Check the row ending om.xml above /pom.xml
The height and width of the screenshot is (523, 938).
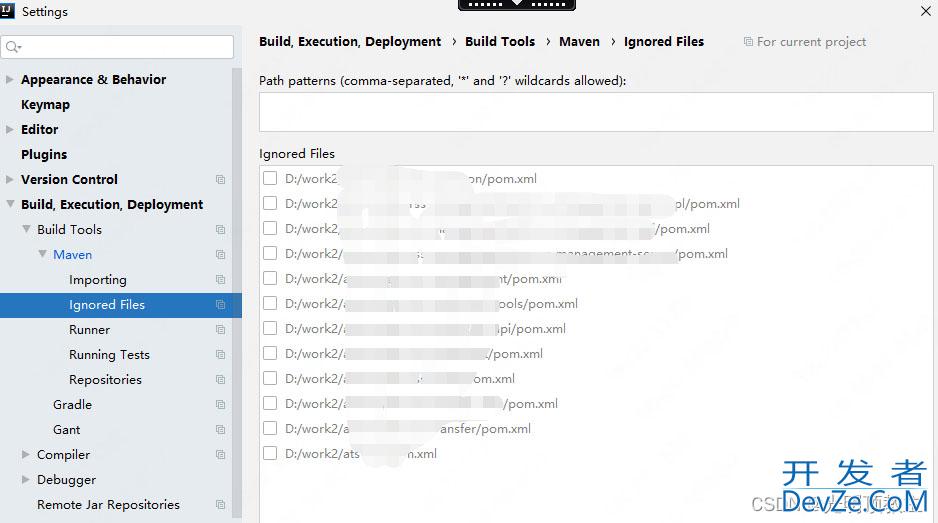click(x=270, y=378)
